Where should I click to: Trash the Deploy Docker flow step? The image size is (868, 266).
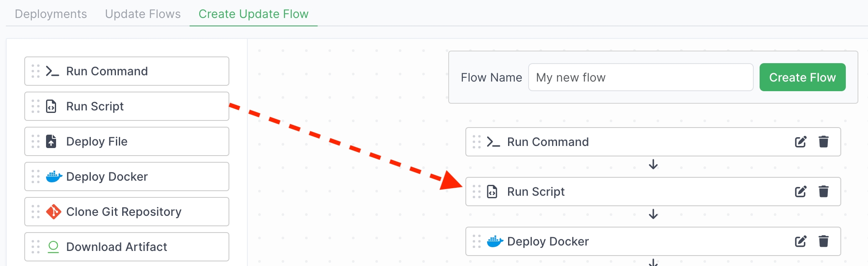(x=823, y=241)
